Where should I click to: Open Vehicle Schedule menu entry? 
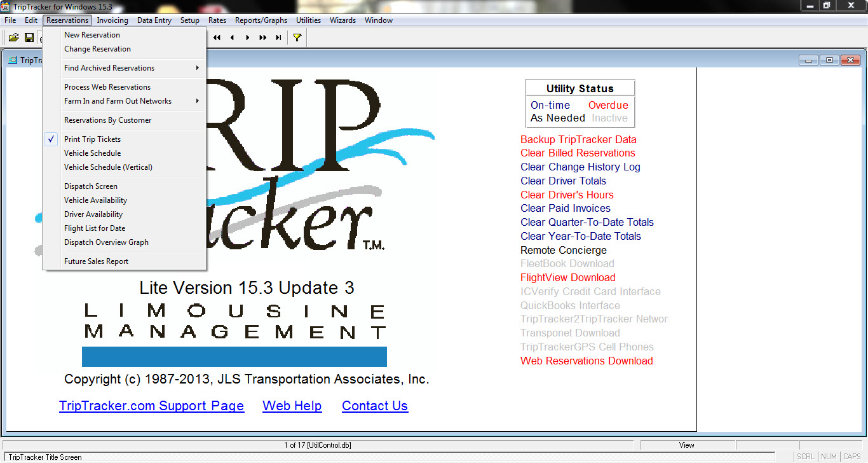125,153
